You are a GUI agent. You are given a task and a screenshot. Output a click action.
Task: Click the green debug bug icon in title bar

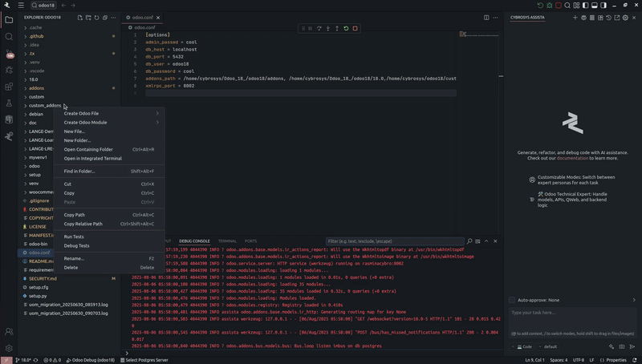[x=550, y=6]
